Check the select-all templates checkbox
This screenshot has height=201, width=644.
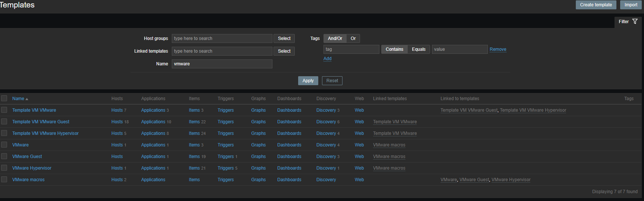4,98
